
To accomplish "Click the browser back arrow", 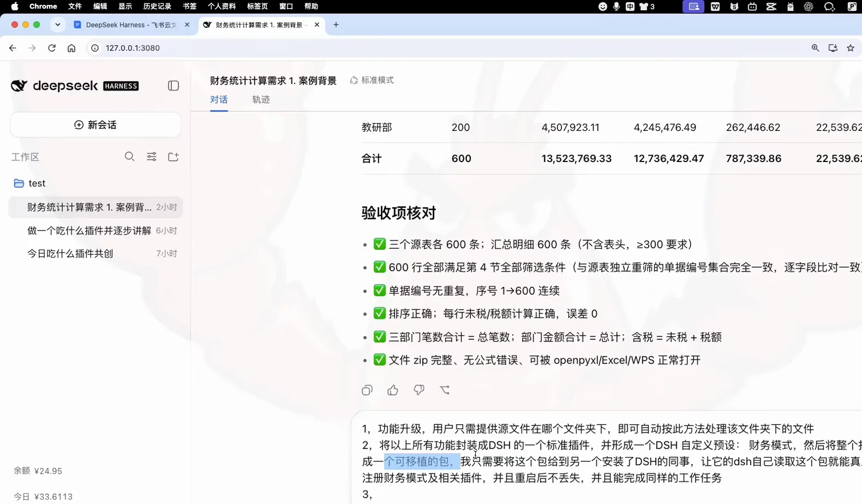I will click(x=12, y=48).
